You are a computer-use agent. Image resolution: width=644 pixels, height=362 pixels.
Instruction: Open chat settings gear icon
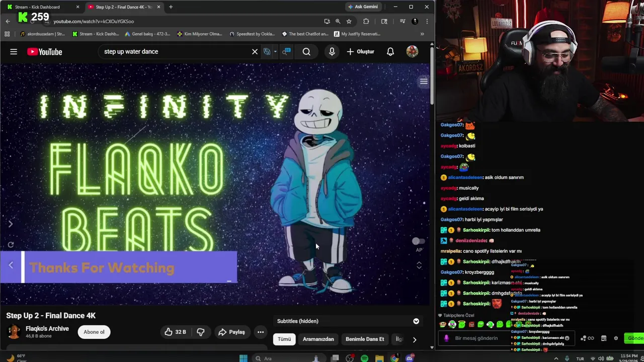tap(615, 338)
